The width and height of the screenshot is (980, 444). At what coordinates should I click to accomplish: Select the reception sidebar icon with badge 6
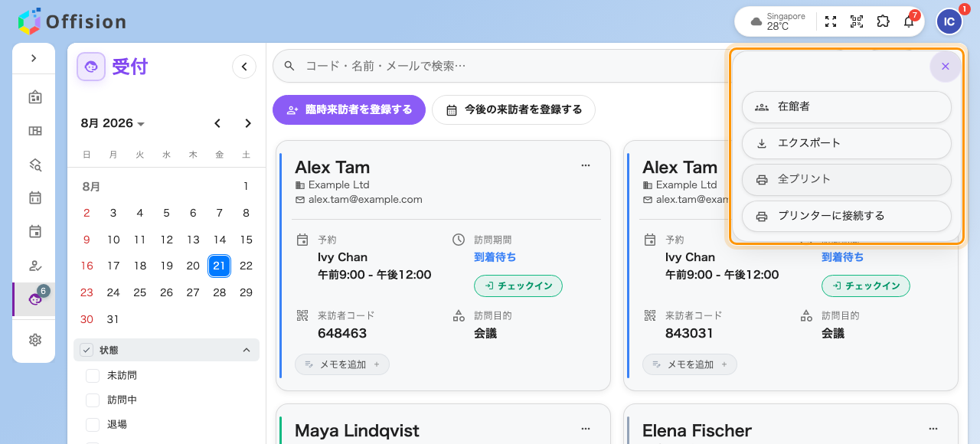pos(34,299)
